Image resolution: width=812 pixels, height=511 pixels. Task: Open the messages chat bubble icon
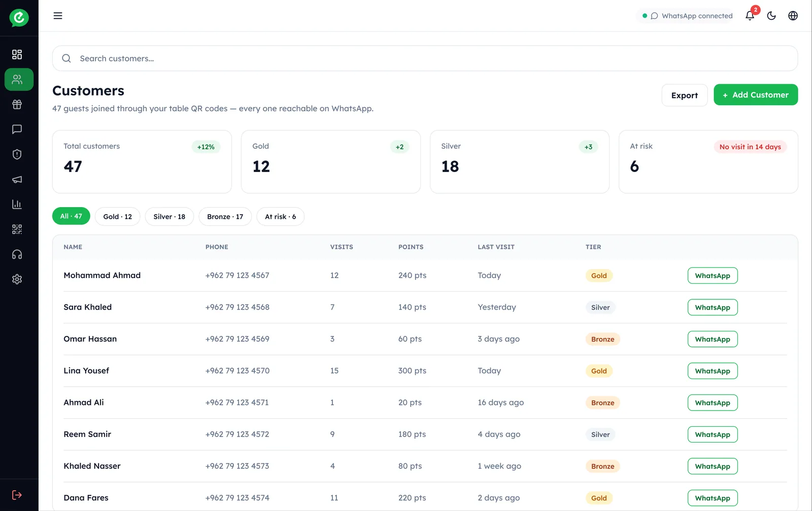click(x=17, y=129)
